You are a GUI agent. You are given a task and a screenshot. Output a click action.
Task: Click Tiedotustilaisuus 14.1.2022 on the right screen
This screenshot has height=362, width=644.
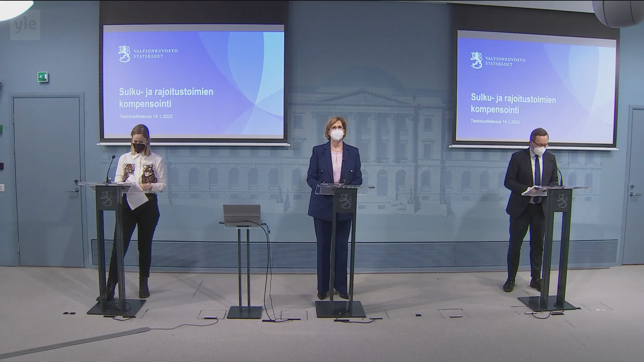pyautogui.click(x=495, y=121)
